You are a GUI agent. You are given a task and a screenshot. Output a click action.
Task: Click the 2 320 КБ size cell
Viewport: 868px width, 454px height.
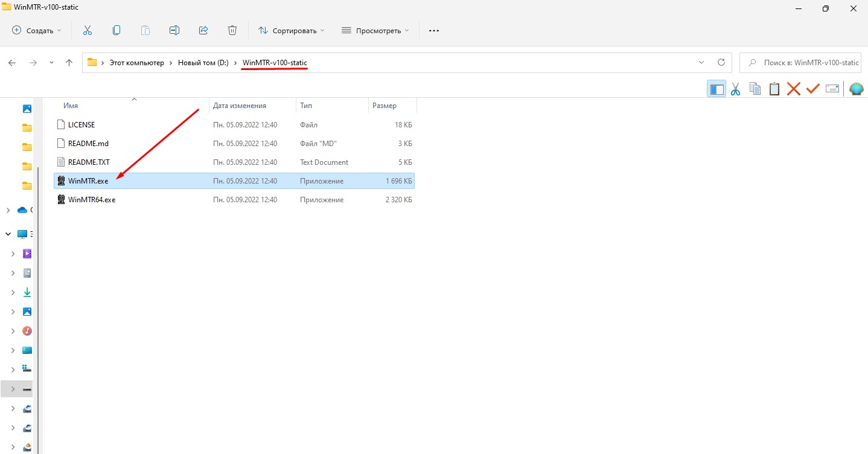[399, 199]
